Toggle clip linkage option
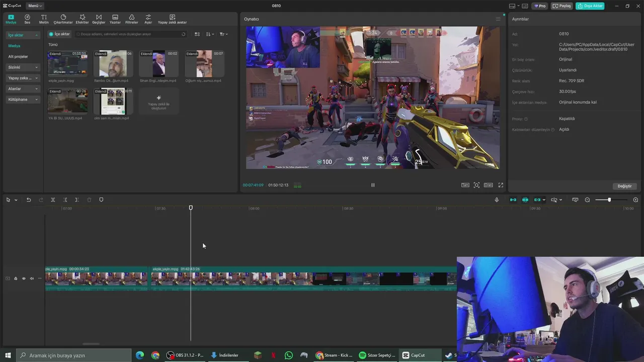 click(537, 200)
